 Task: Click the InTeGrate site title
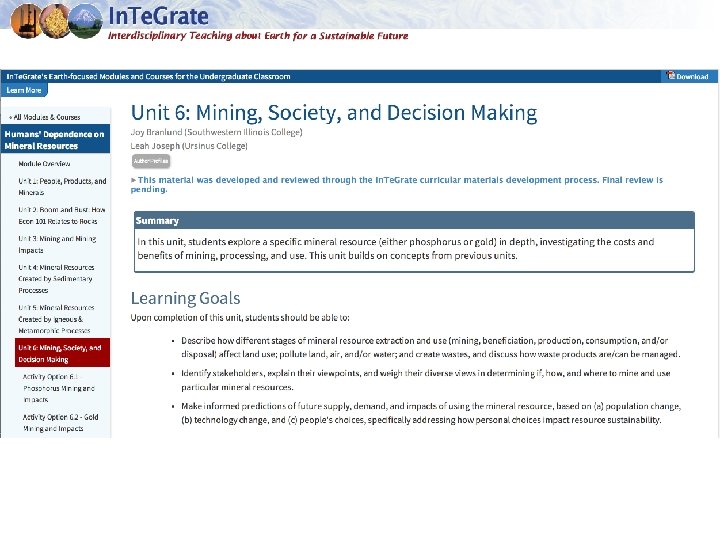(158, 16)
